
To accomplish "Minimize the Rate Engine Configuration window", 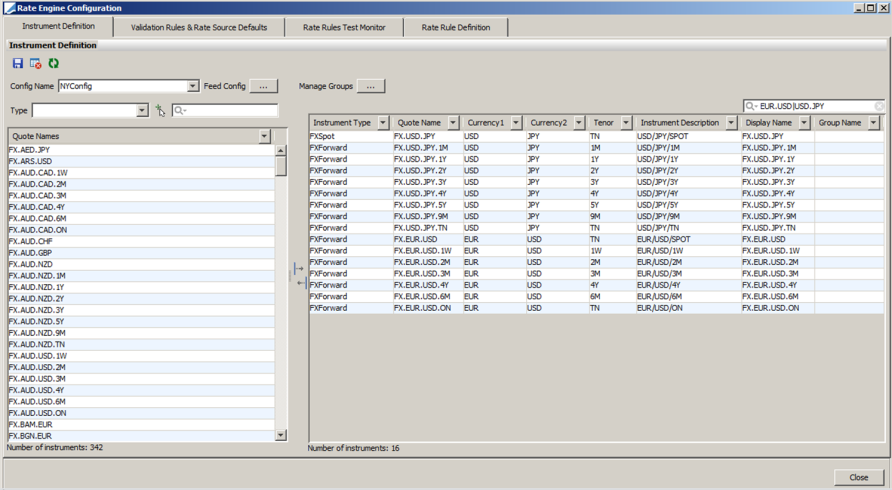I will point(859,8).
